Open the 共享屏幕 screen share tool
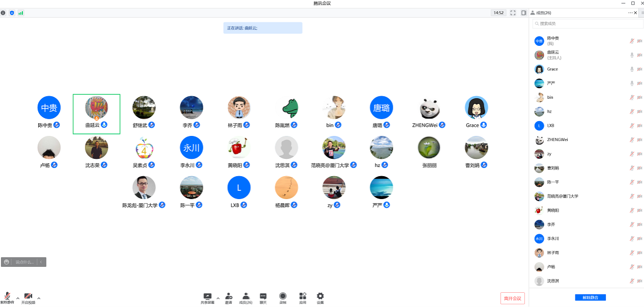This screenshot has height=307, width=644. pyautogui.click(x=207, y=297)
